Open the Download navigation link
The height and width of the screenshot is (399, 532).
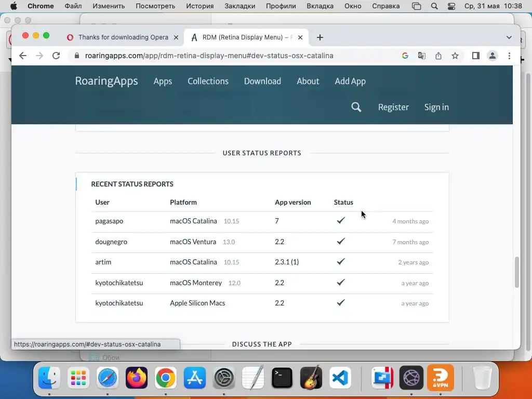point(262,82)
